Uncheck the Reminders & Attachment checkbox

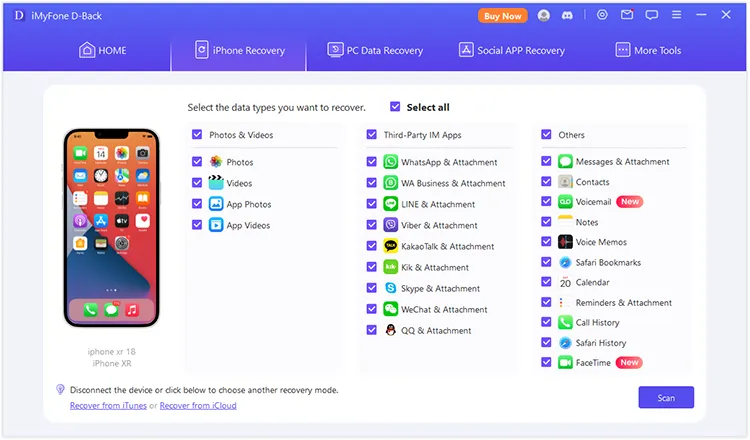546,302
